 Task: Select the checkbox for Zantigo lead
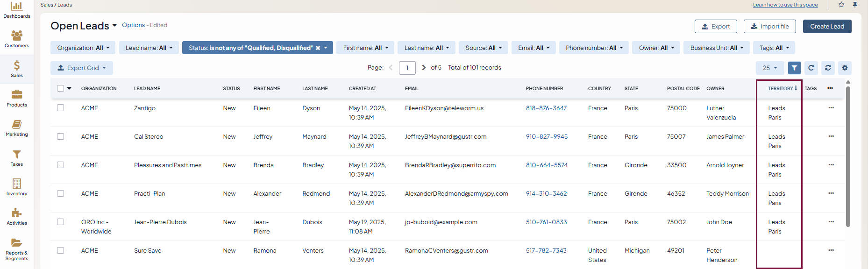click(x=61, y=108)
